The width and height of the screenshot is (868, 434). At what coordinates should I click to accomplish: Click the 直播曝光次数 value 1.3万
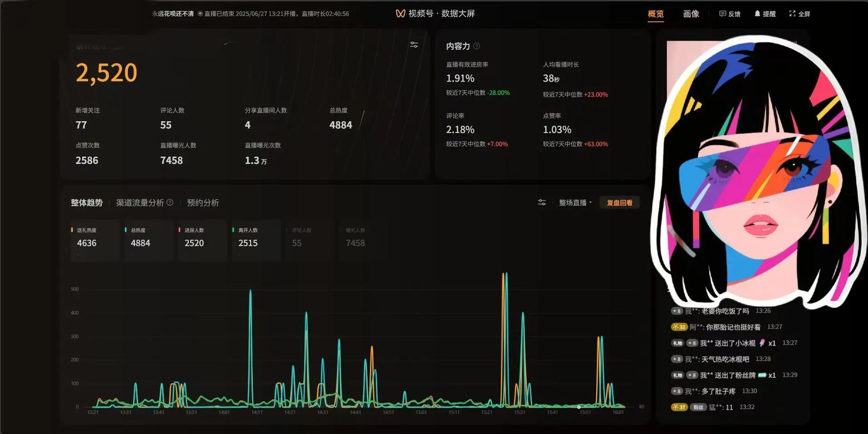point(256,161)
